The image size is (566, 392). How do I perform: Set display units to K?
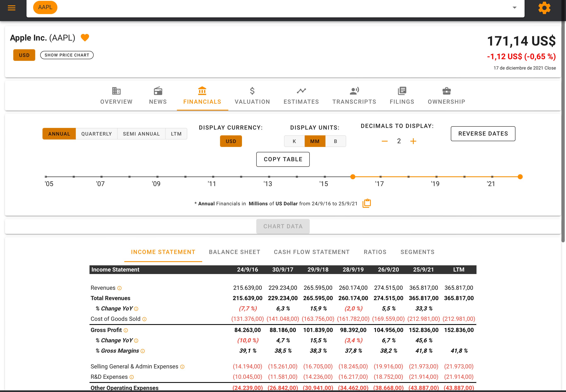point(294,141)
